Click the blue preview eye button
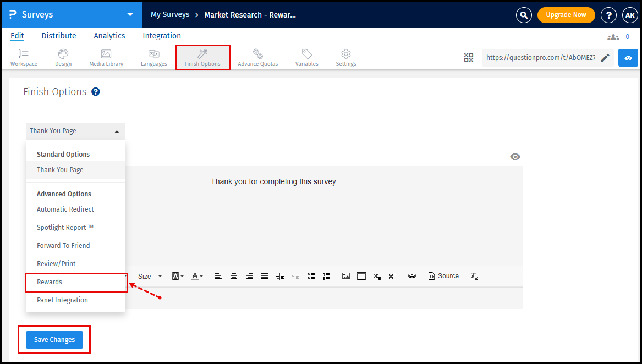Screen dimensions: 642x364 click(x=628, y=57)
